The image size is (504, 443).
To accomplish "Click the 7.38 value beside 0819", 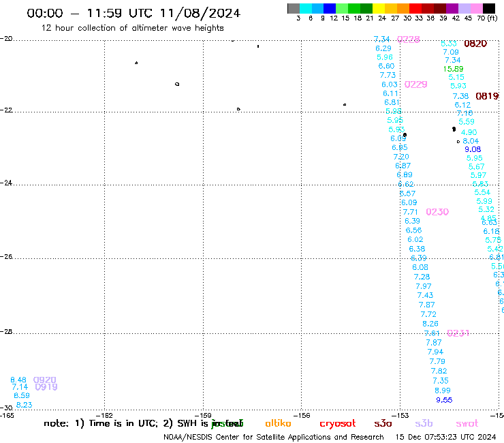I will coord(460,96).
